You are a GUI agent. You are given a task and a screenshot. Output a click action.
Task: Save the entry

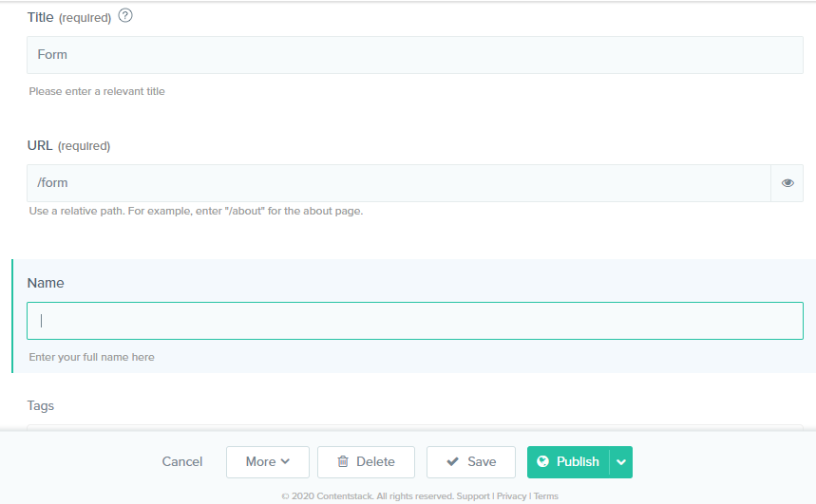click(x=471, y=462)
